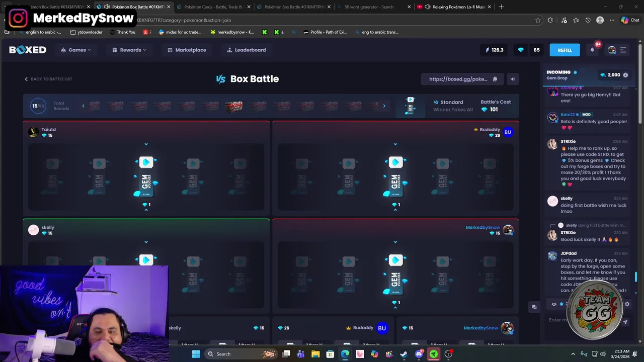The image size is (644, 362).
Task: Open File Explorer from taskbar
Action: (315, 354)
